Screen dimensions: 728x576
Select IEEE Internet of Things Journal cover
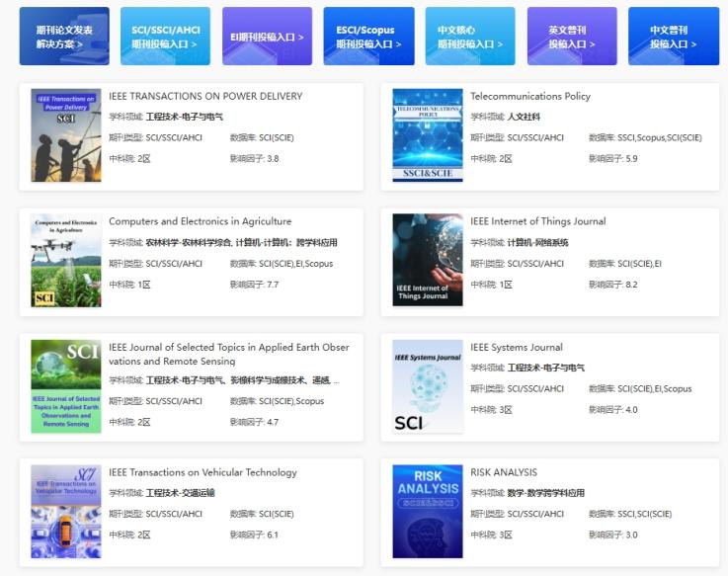427,261
